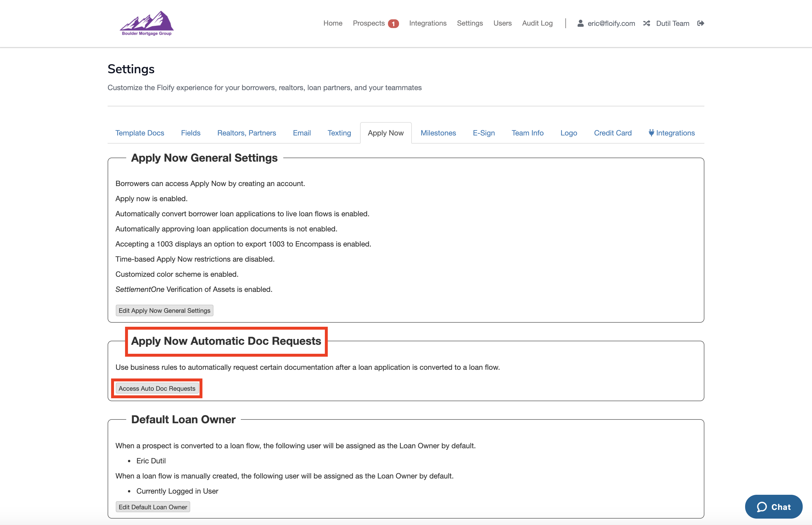This screenshot has width=812, height=525.
Task: Open Users in top navigation
Action: click(502, 23)
